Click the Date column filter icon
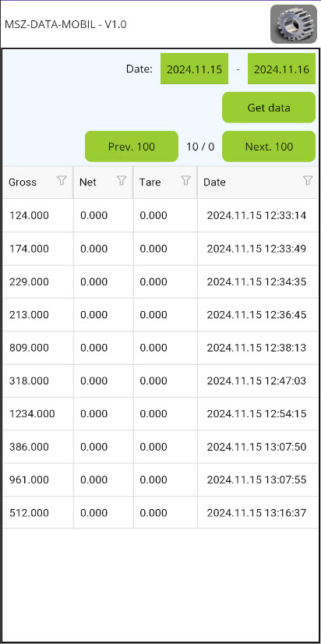321x644 pixels. tap(308, 181)
